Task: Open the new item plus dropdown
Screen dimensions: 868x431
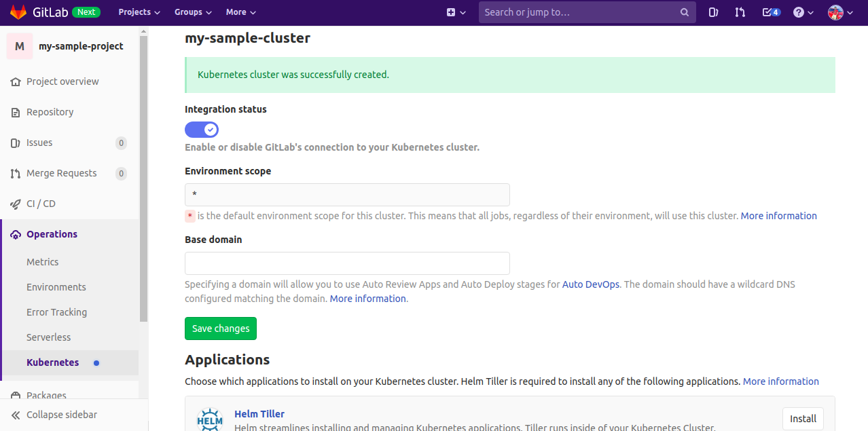Action: (456, 12)
